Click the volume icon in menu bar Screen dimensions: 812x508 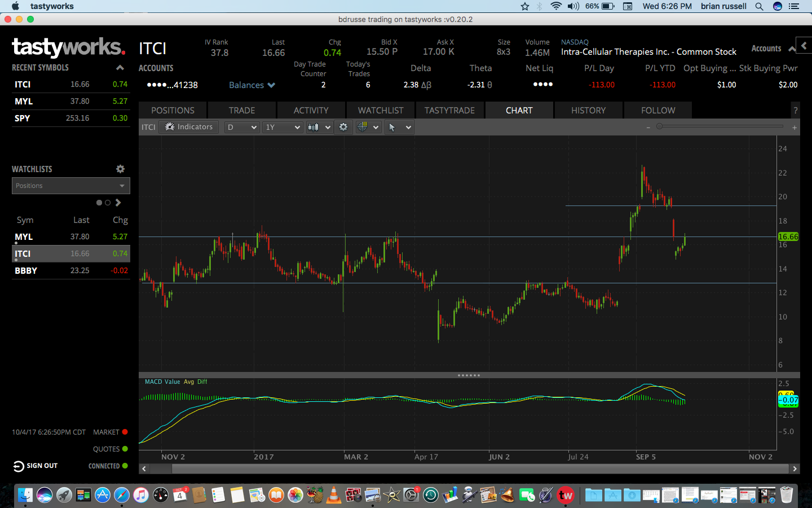click(573, 6)
